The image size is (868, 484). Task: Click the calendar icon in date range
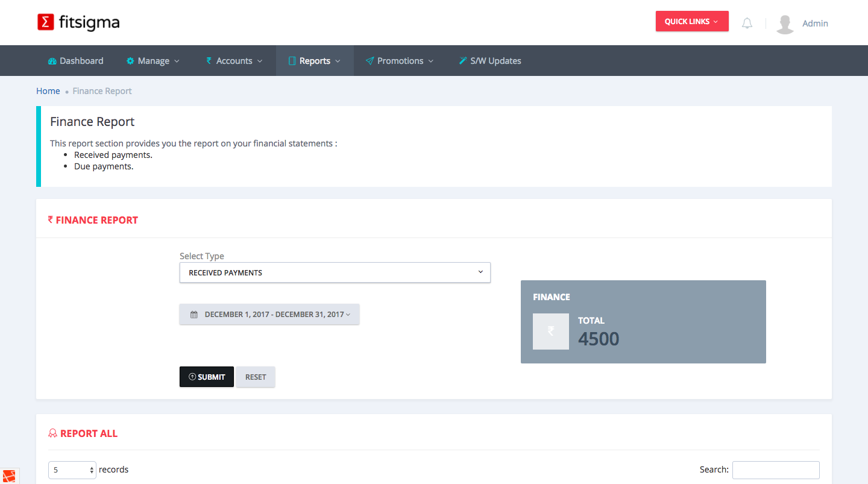point(194,315)
